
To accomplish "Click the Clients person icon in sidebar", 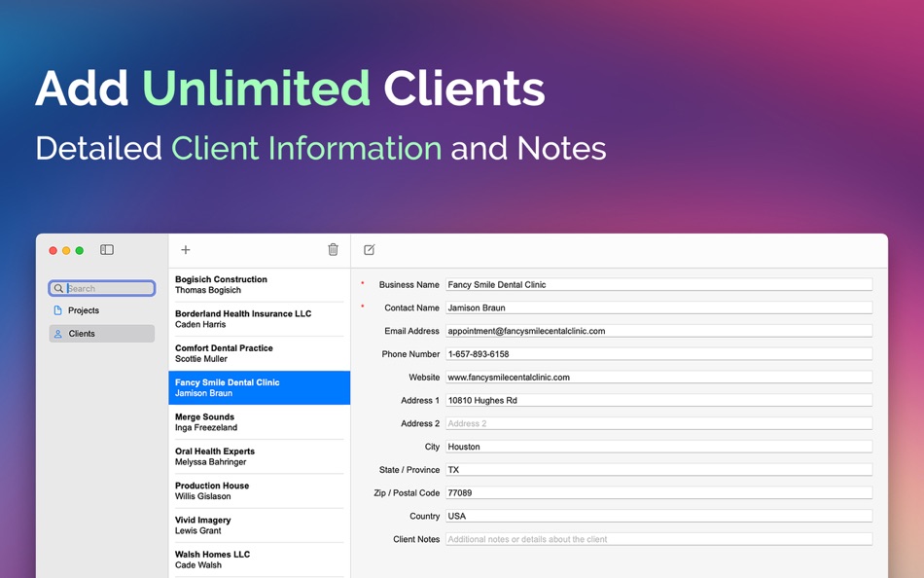I will click(x=60, y=333).
